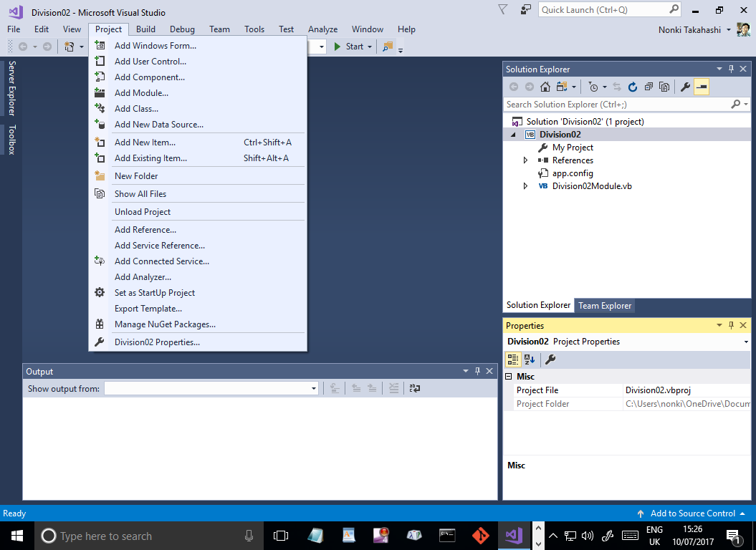Open the Debug menu
The width and height of the screenshot is (756, 550).
pos(182,29)
